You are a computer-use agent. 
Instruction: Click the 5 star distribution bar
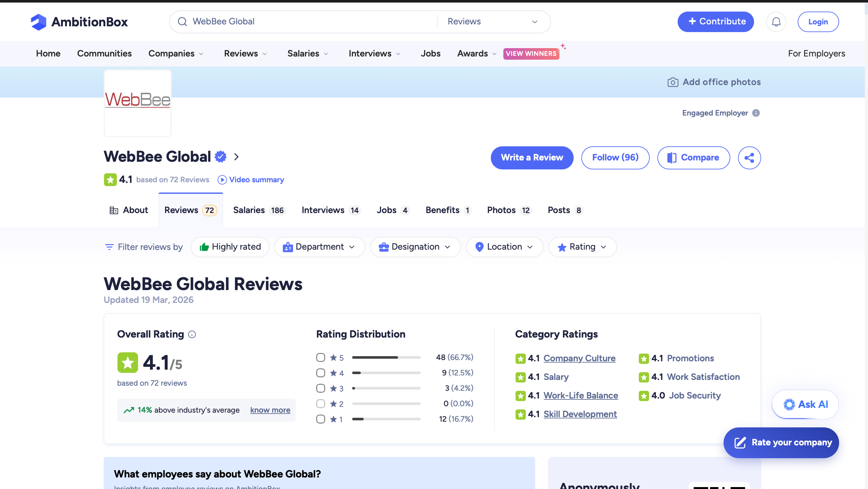pos(386,357)
